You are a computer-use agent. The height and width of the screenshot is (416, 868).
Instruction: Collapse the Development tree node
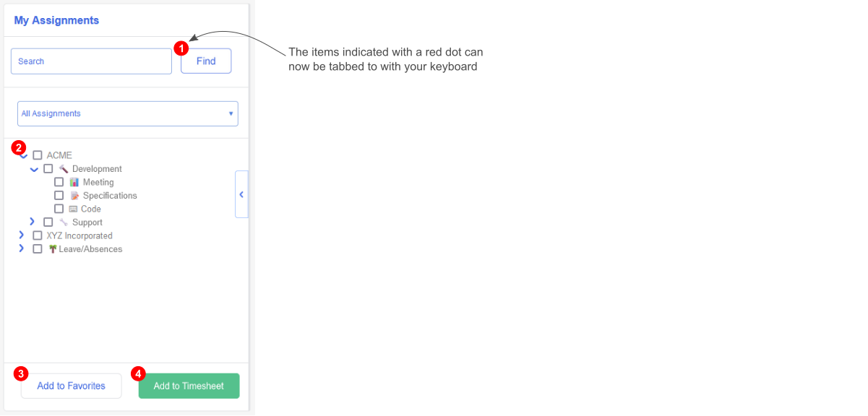coord(34,169)
